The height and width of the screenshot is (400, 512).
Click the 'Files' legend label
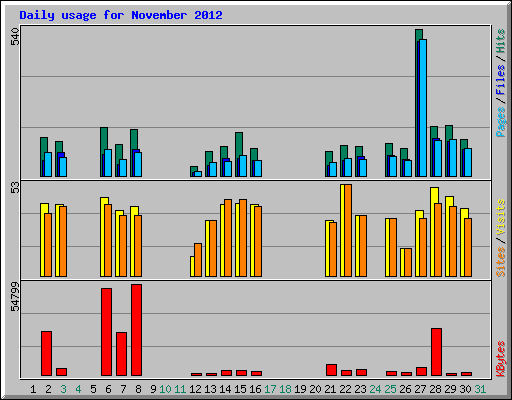click(501, 80)
